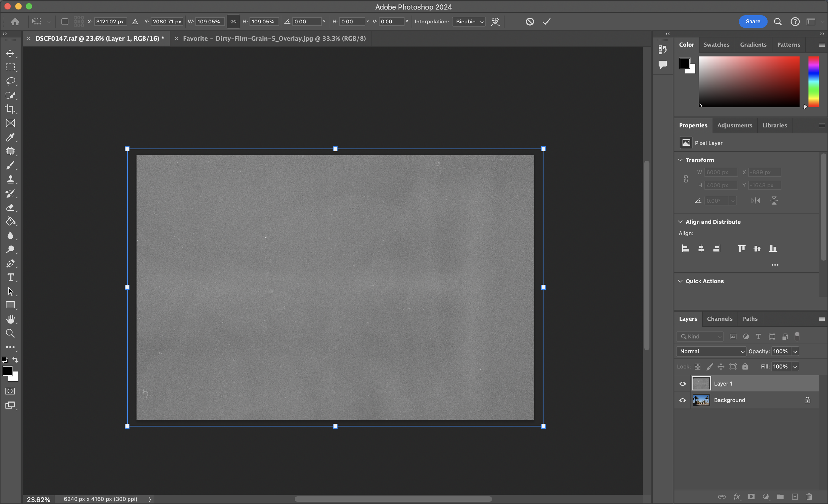Open the Interpolation Bicubic dropdown
Viewport: 828px width, 504px height.
[x=468, y=22]
